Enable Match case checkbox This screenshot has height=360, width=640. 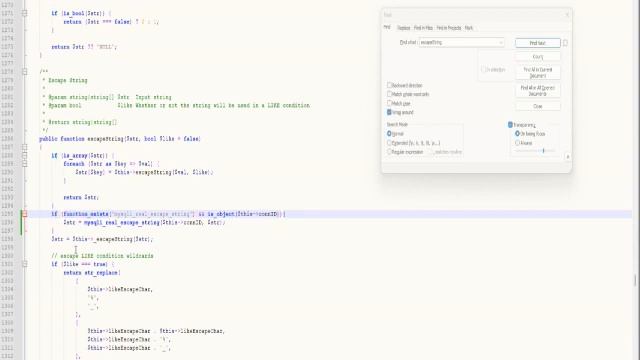(x=389, y=103)
